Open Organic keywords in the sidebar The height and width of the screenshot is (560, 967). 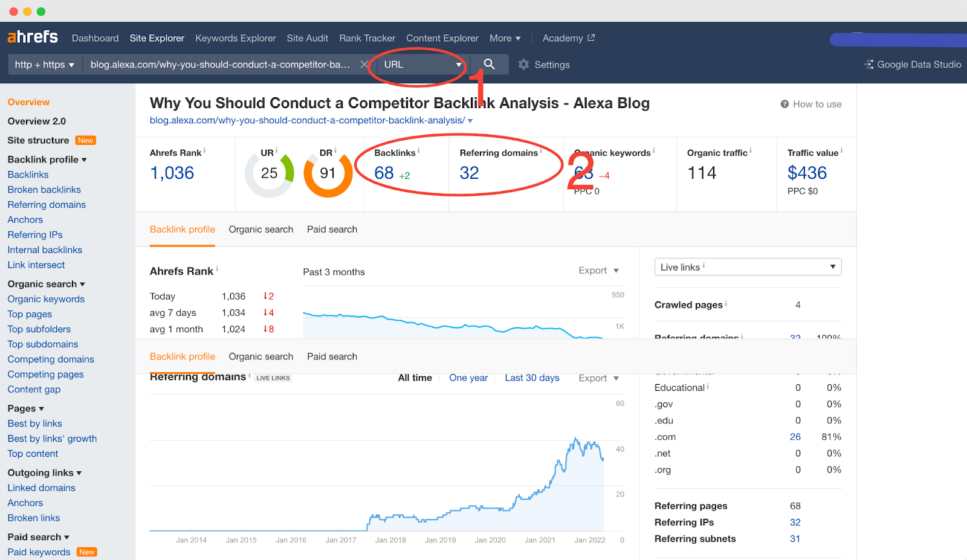46,299
